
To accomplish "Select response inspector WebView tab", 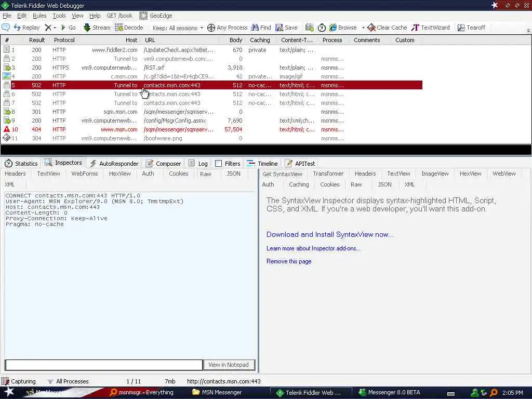I will point(504,174).
